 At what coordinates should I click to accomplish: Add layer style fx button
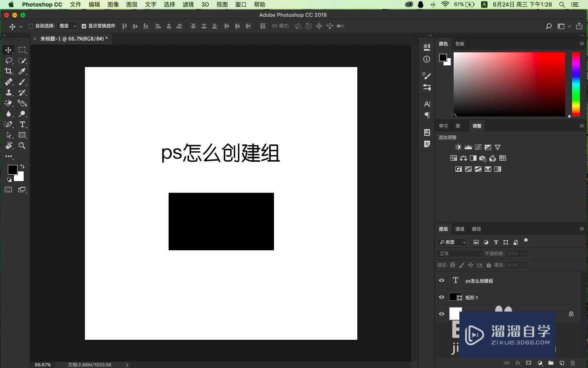518,363
